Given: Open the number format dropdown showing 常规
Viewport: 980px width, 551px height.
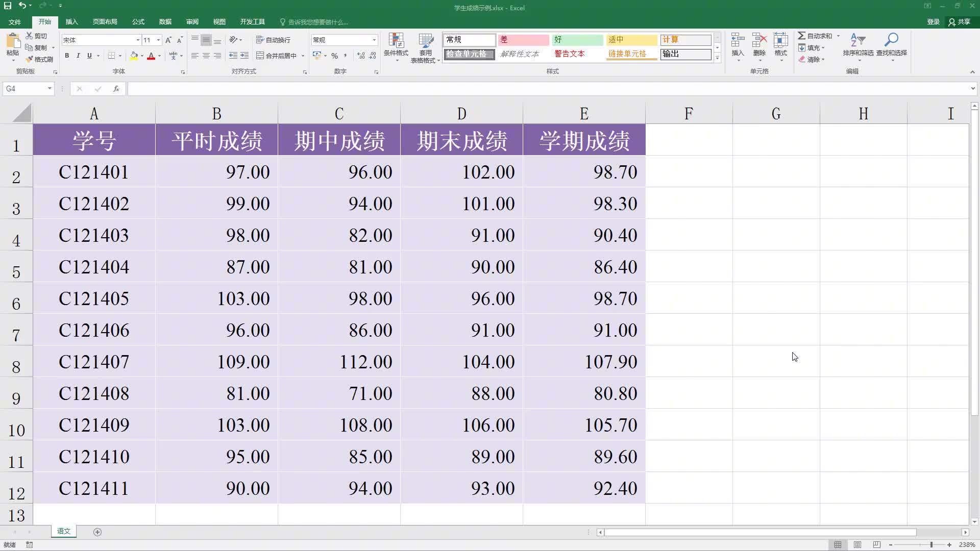Looking at the screenshot, I should pos(374,40).
